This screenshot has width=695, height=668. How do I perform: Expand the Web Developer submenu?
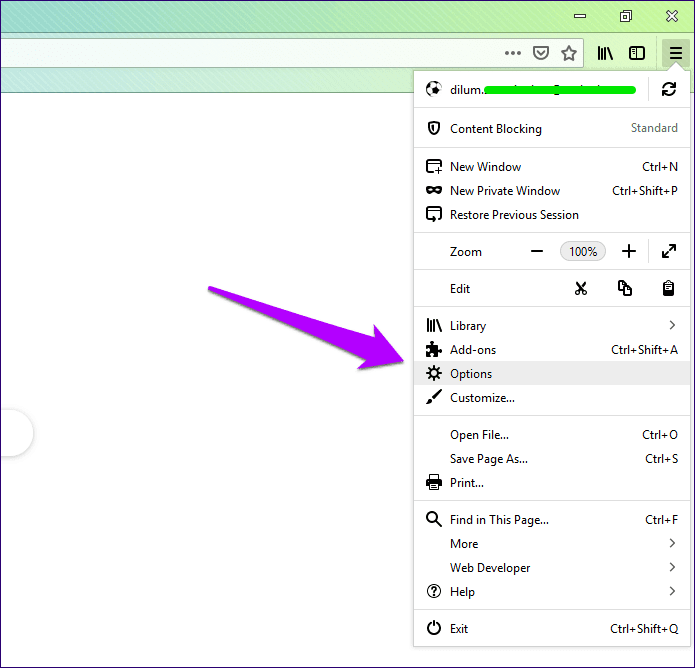click(552, 567)
